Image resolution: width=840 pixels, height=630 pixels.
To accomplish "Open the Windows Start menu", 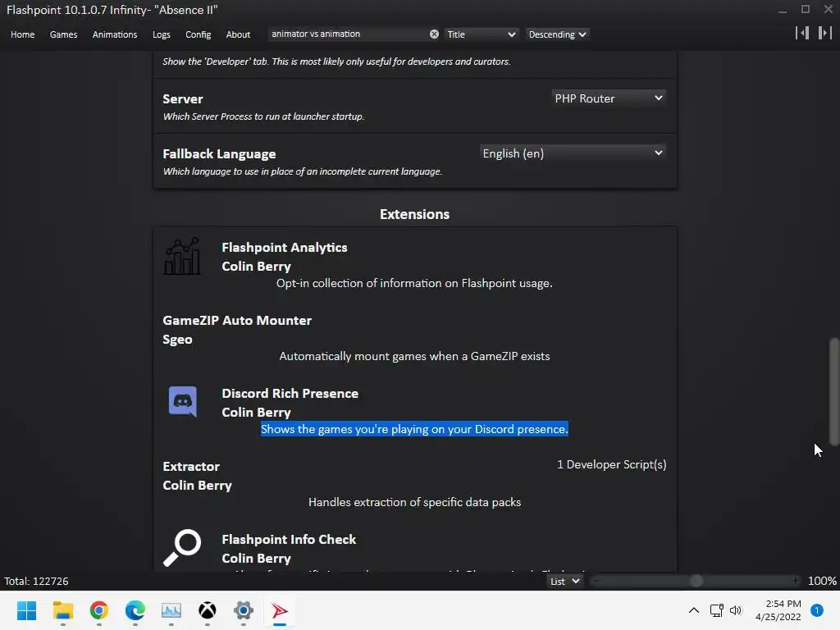I will coord(27,610).
